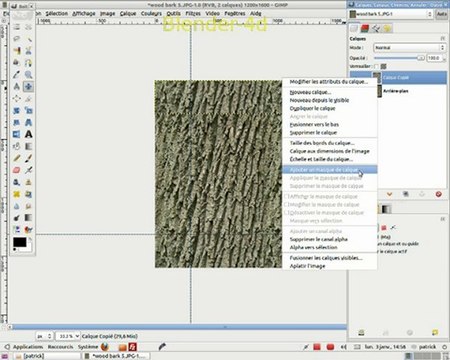Select the Move tool
The image size is (450, 360).
[x=28, y=87]
